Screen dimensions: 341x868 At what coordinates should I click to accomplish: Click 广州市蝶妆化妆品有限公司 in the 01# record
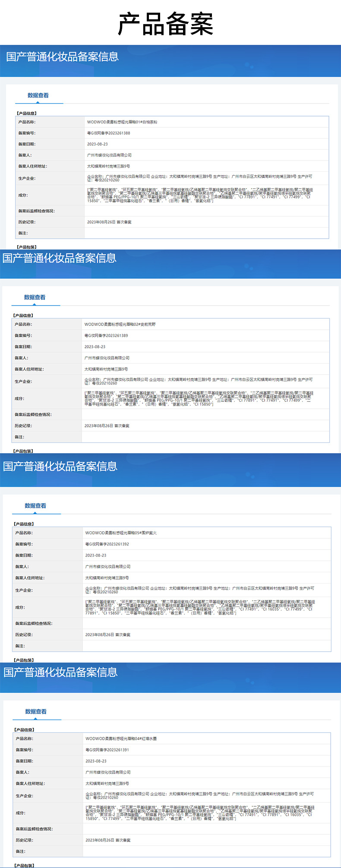click(x=109, y=155)
